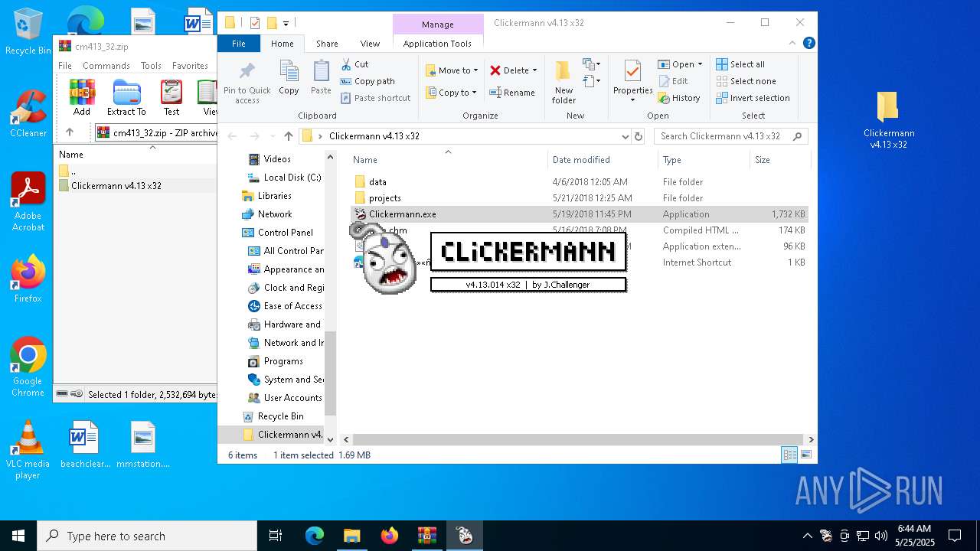This screenshot has width=980, height=551.
Task: Rename the selected file using the ribbon
Action: [512, 93]
